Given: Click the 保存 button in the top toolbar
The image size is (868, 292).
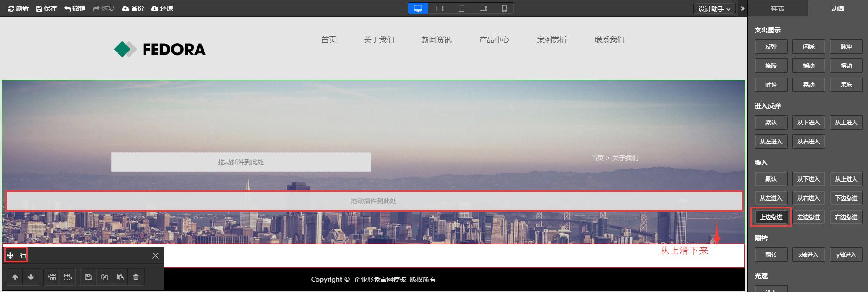Looking at the screenshot, I should click(x=46, y=8).
